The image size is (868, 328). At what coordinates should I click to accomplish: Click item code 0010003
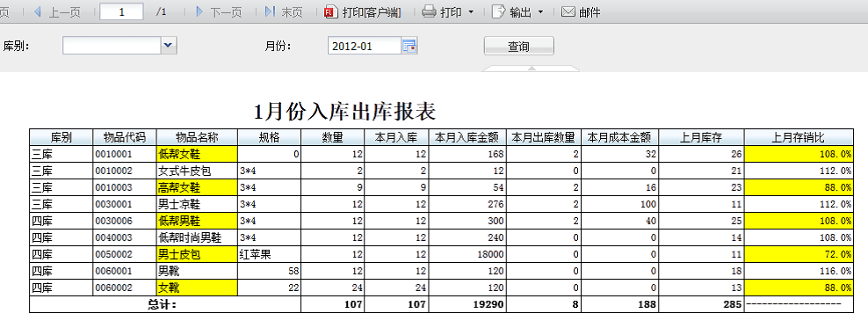point(125,187)
